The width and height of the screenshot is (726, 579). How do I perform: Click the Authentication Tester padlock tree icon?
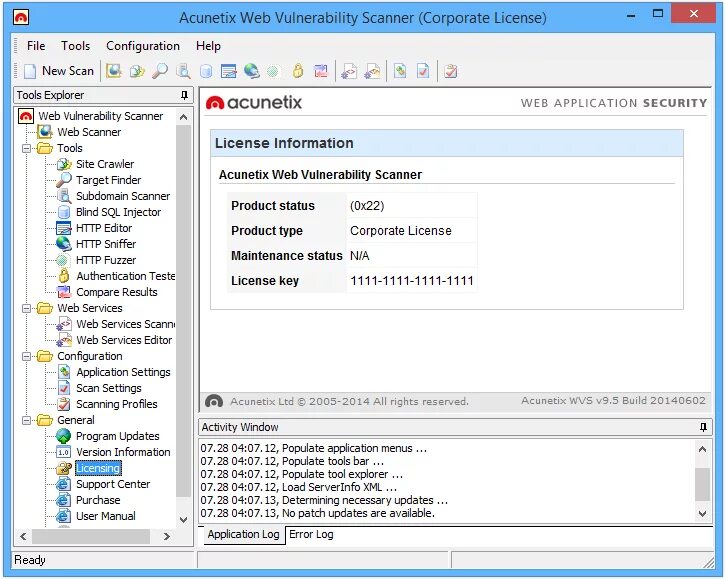coord(64,276)
